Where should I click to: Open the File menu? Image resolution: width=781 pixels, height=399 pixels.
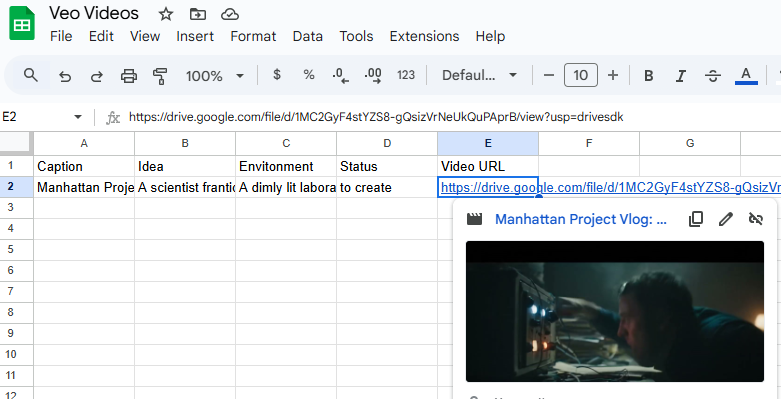point(61,36)
